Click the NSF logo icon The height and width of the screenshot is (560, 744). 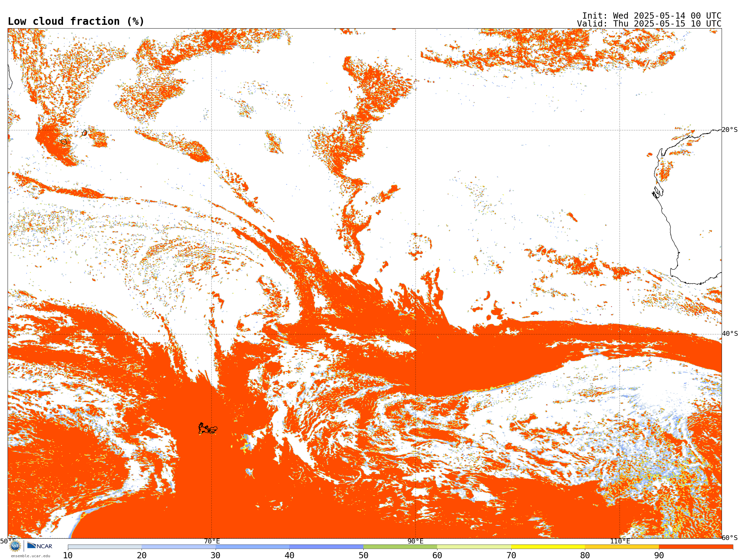point(15,546)
